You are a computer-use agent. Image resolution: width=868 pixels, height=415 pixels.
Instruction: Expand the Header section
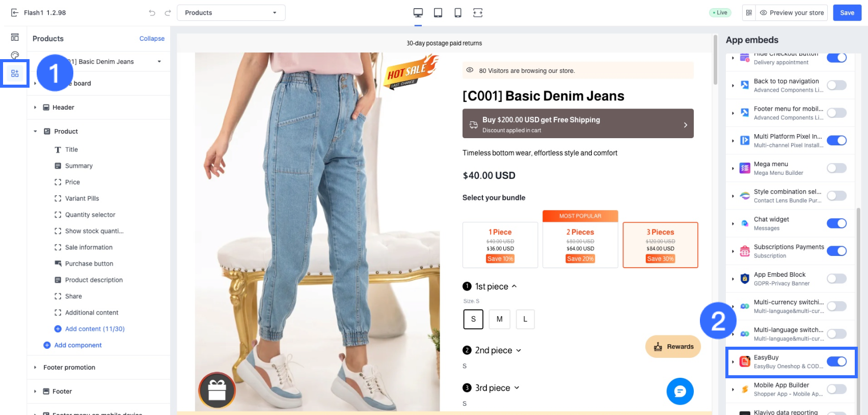click(x=35, y=108)
